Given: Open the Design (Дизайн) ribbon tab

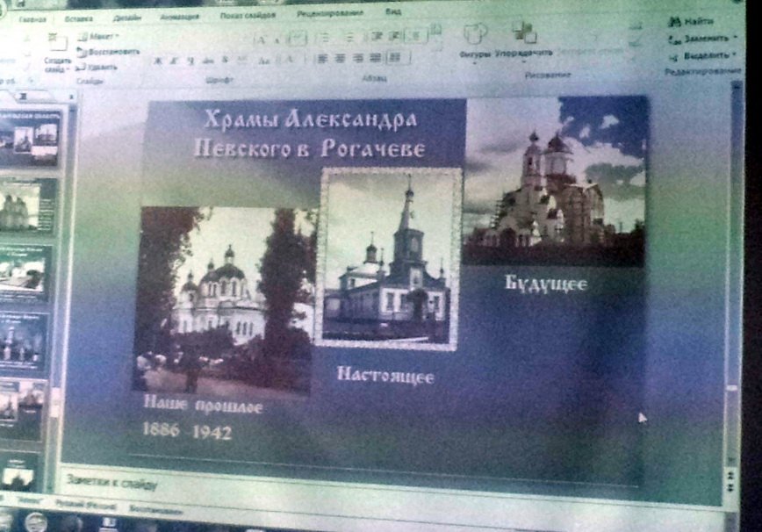Looking at the screenshot, I should (x=126, y=16).
